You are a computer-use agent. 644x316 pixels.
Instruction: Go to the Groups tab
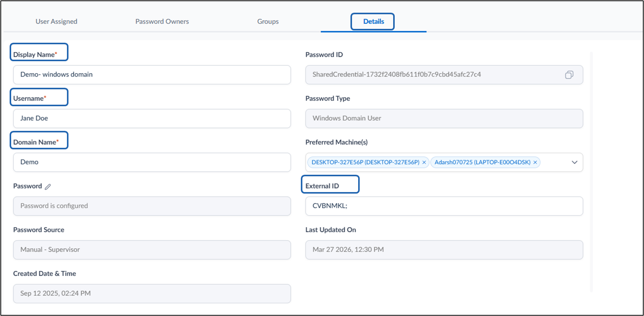(268, 22)
